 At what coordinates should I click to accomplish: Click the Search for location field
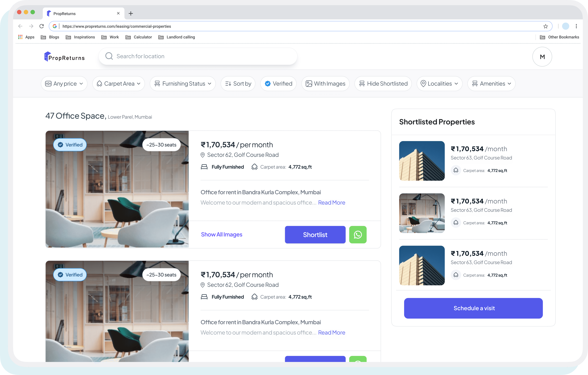click(198, 56)
